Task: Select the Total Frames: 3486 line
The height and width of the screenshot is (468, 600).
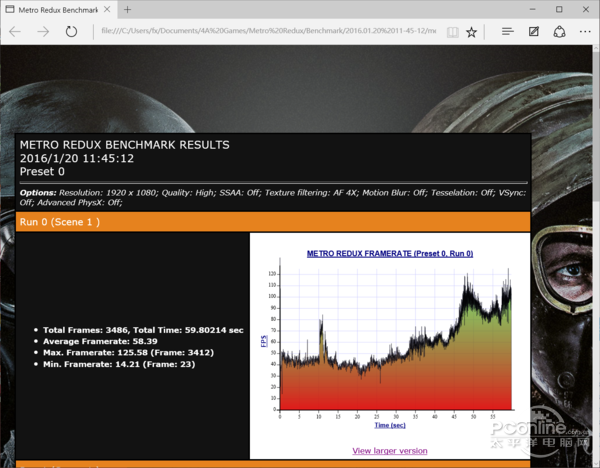Action: point(143,330)
